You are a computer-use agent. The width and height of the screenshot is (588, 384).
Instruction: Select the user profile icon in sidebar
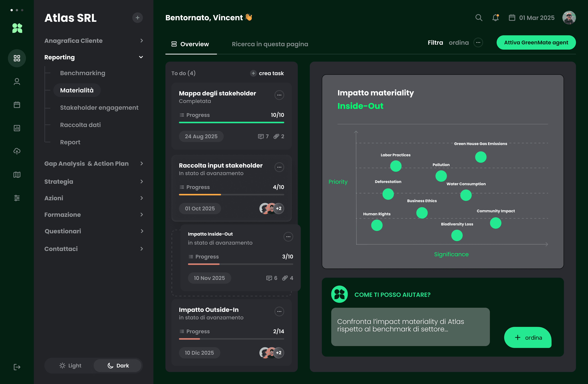click(17, 82)
